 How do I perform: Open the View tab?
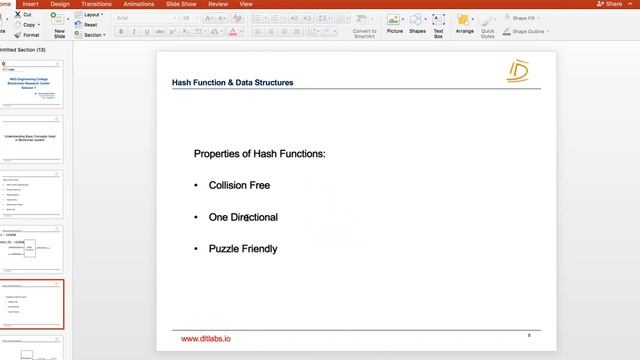(x=246, y=4)
